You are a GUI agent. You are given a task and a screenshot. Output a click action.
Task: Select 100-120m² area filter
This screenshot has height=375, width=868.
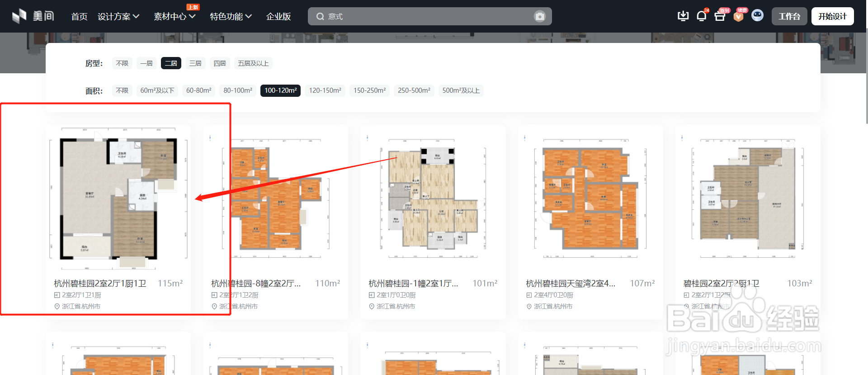pyautogui.click(x=280, y=90)
